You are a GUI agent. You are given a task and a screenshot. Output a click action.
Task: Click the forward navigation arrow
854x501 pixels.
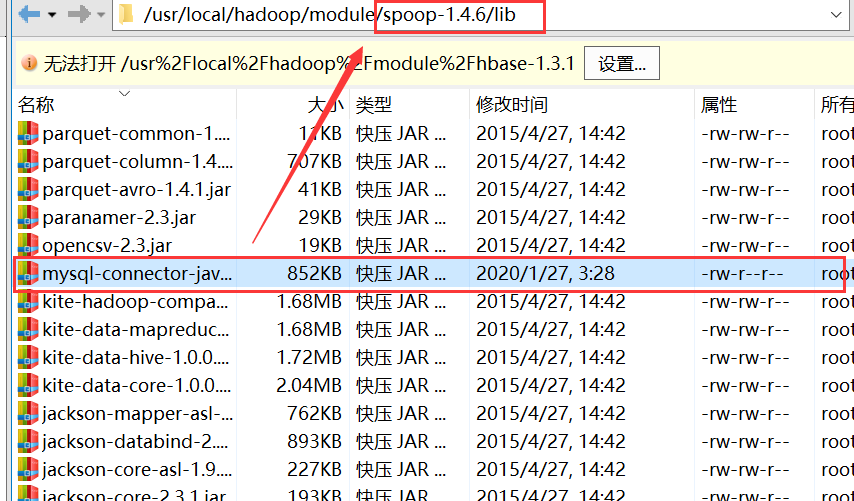(x=78, y=14)
